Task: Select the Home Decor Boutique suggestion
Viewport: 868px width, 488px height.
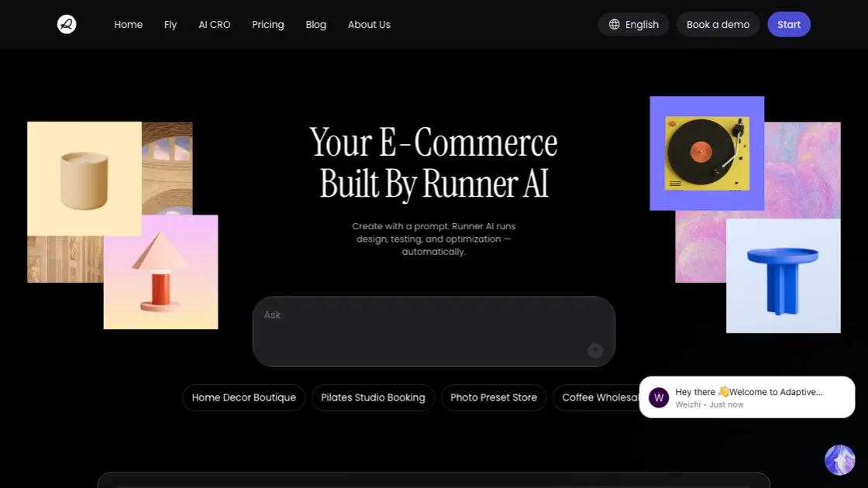Action: point(243,397)
